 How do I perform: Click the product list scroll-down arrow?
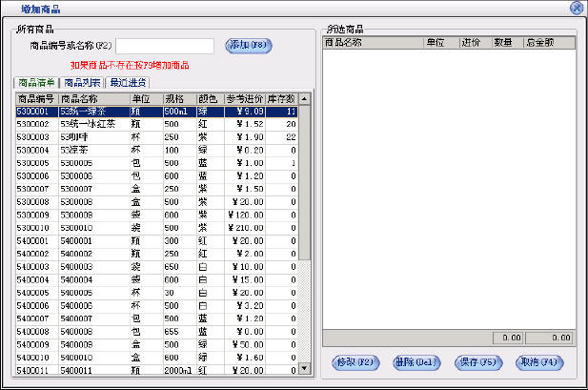click(x=304, y=368)
